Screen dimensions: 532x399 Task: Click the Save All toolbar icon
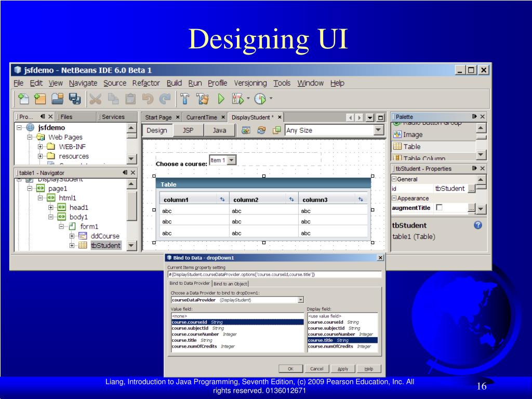click(75, 99)
